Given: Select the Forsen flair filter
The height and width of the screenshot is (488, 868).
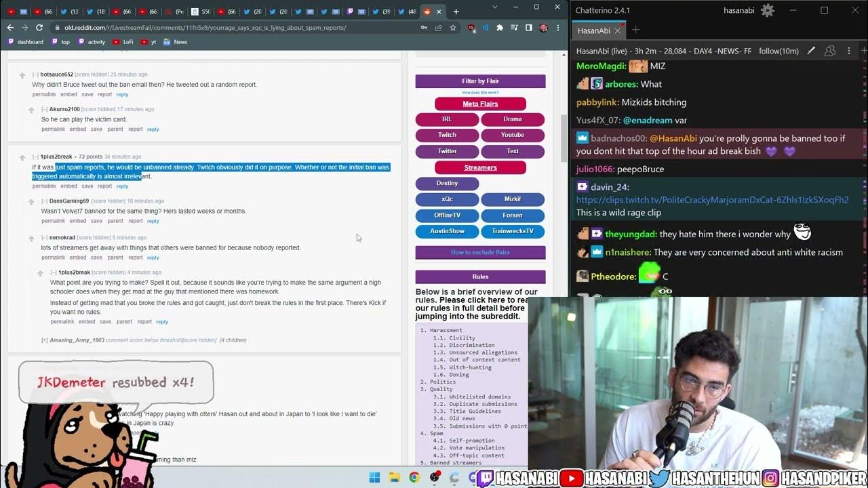Looking at the screenshot, I should click(x=513, y=216).
